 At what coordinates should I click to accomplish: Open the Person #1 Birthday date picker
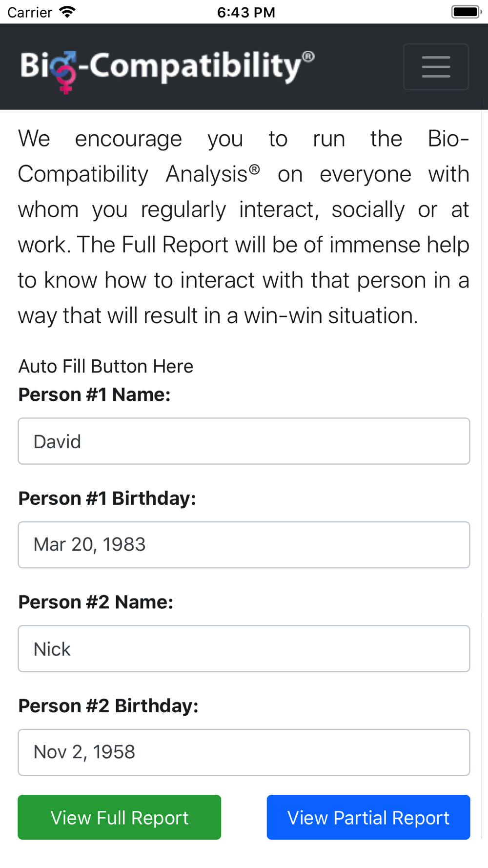[x=244, y=545]
